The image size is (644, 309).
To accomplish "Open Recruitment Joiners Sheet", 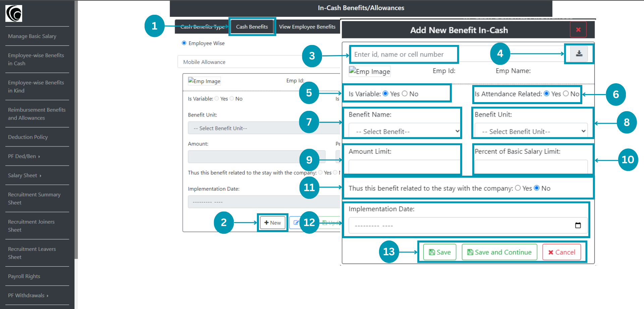I will (x=31, y=225).
